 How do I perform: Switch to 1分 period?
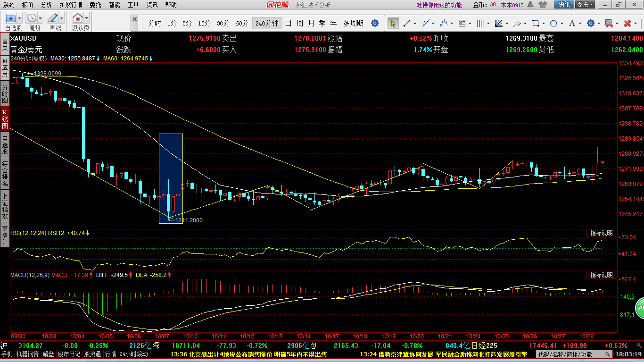tap(172, 23)
